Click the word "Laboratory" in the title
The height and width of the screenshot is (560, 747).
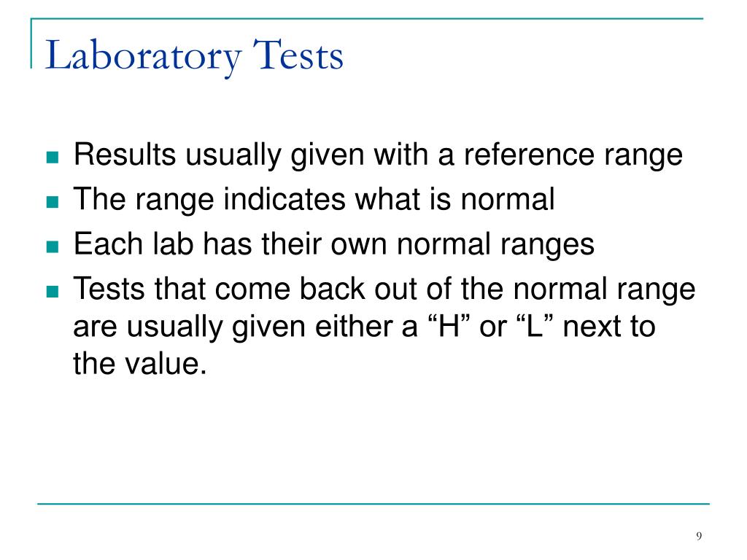coord(143,57)
